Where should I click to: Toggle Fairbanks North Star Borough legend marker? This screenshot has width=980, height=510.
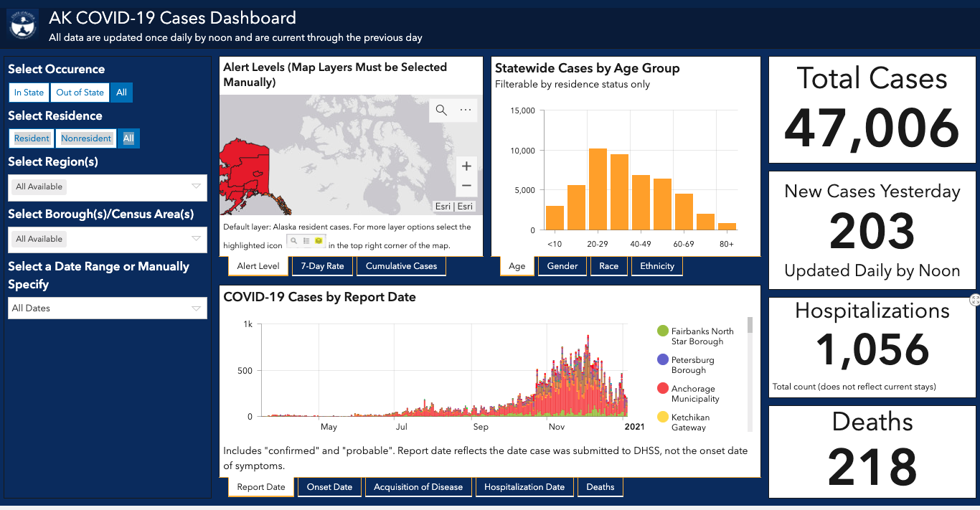click(663, 331)
